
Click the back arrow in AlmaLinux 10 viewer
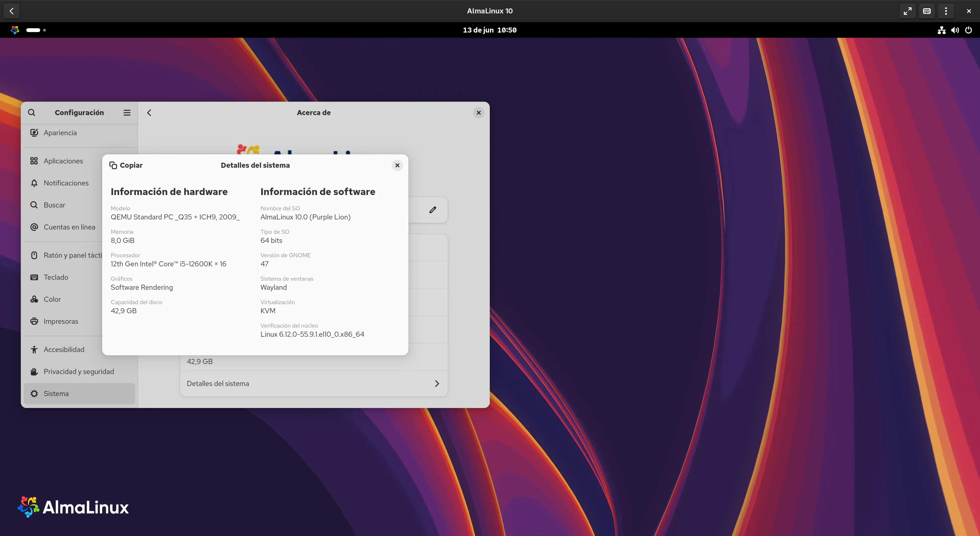[11, 11]
